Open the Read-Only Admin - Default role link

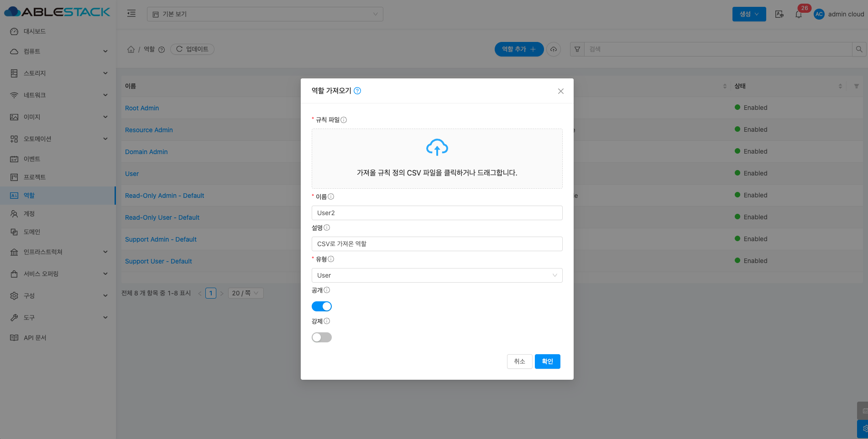tap(164, 196)
